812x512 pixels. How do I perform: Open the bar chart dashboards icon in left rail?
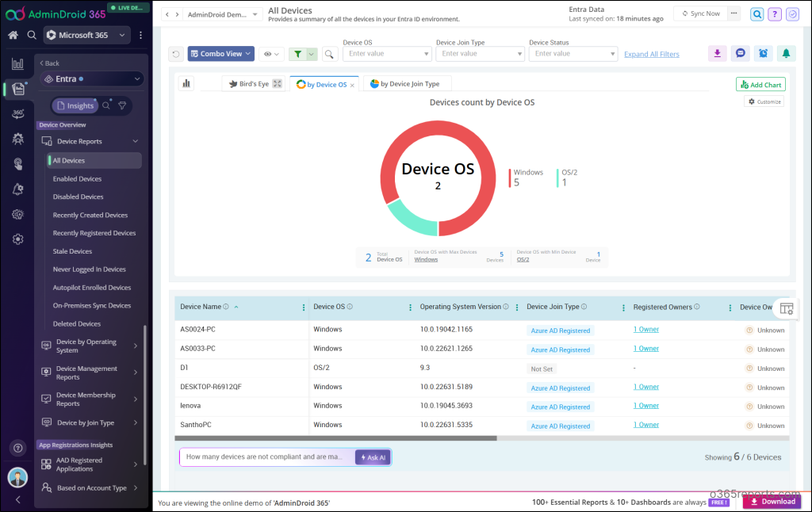coord(17,63)
